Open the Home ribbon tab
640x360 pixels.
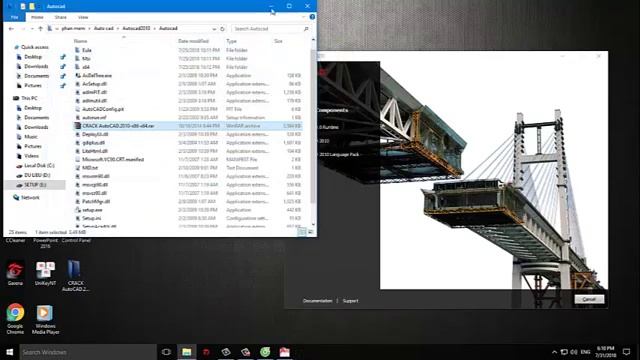(x=37, y=17)
